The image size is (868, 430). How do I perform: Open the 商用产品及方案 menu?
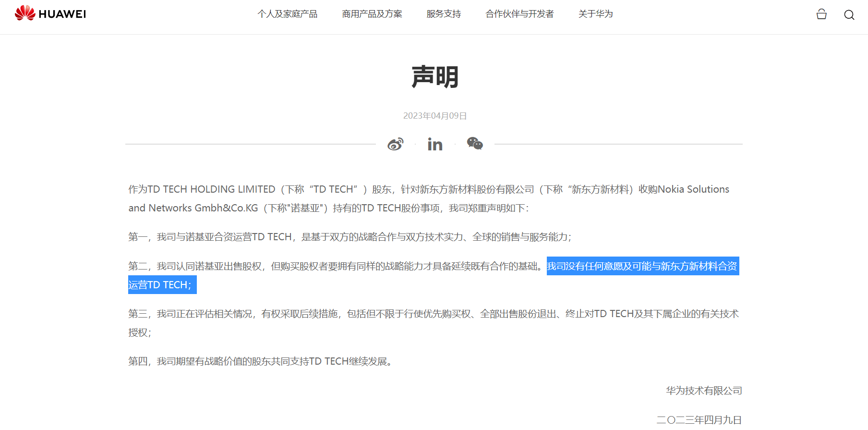[x=372, y=14]
